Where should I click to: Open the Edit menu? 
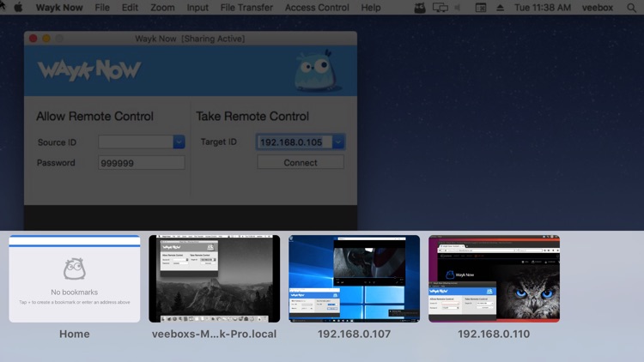coord(130,8)
